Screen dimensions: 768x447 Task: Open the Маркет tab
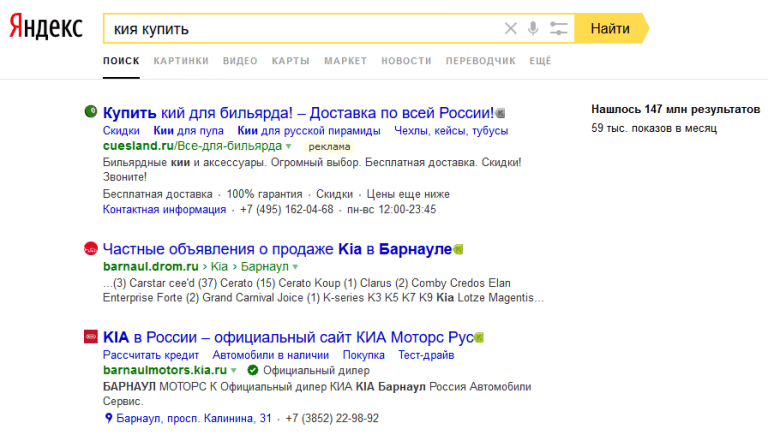pos(345,61)
